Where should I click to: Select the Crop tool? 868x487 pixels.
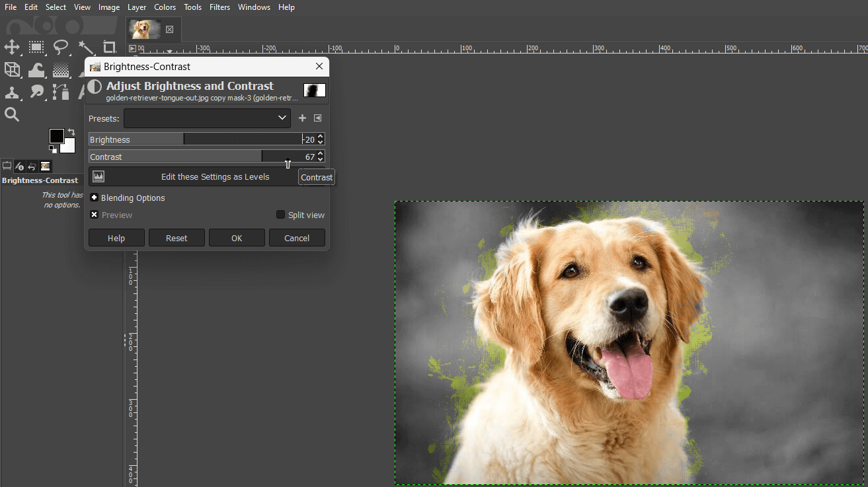point(109,47)
